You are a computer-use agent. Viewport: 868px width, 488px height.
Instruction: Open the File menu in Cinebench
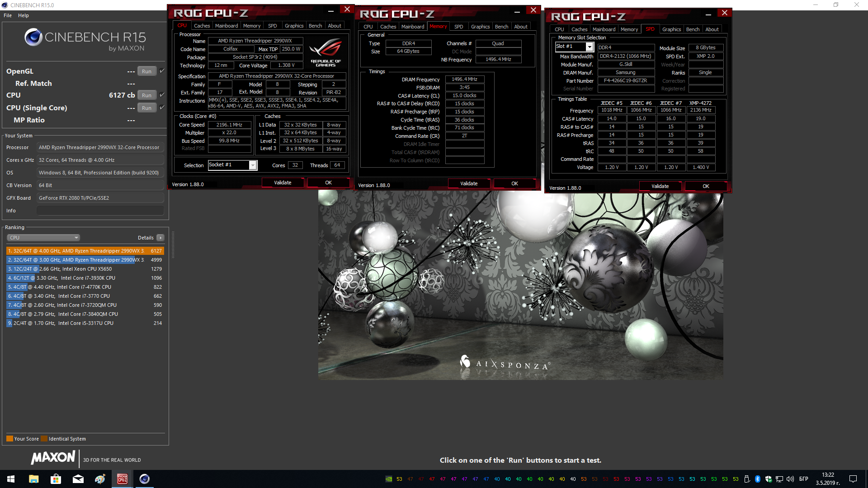coord(8,15)
